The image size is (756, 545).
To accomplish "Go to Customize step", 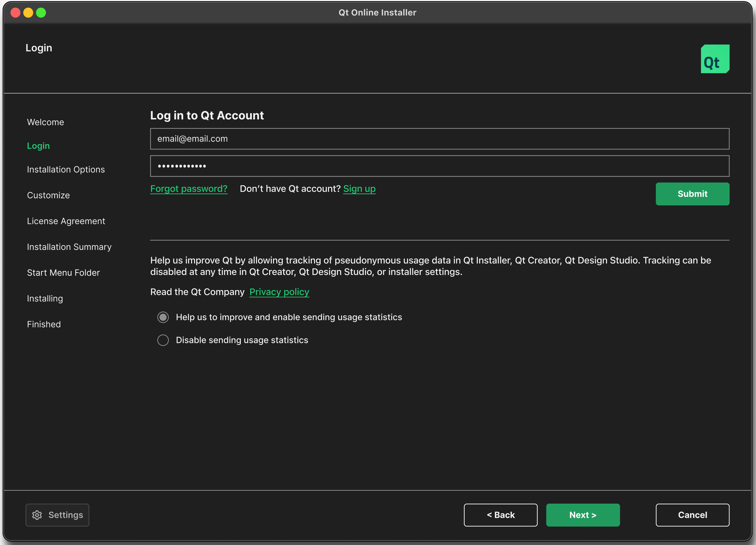I will click(48, 195).
